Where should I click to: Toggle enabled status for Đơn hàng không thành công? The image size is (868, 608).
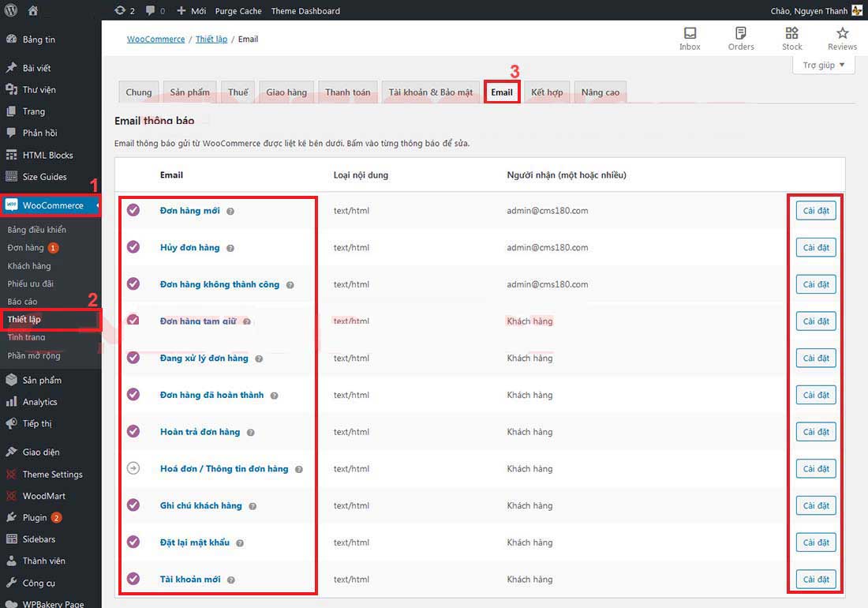point(133,283)
